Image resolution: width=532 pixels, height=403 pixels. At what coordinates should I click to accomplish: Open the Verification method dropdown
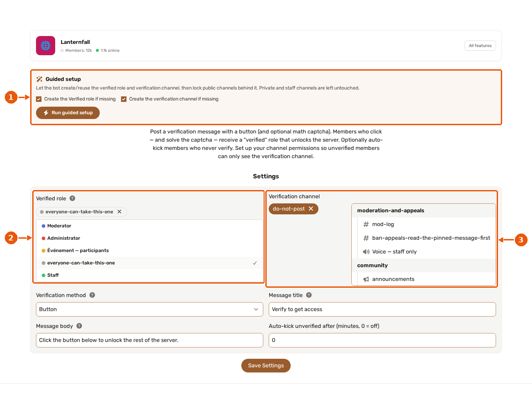pyautogui.click(x=149, y=309)
